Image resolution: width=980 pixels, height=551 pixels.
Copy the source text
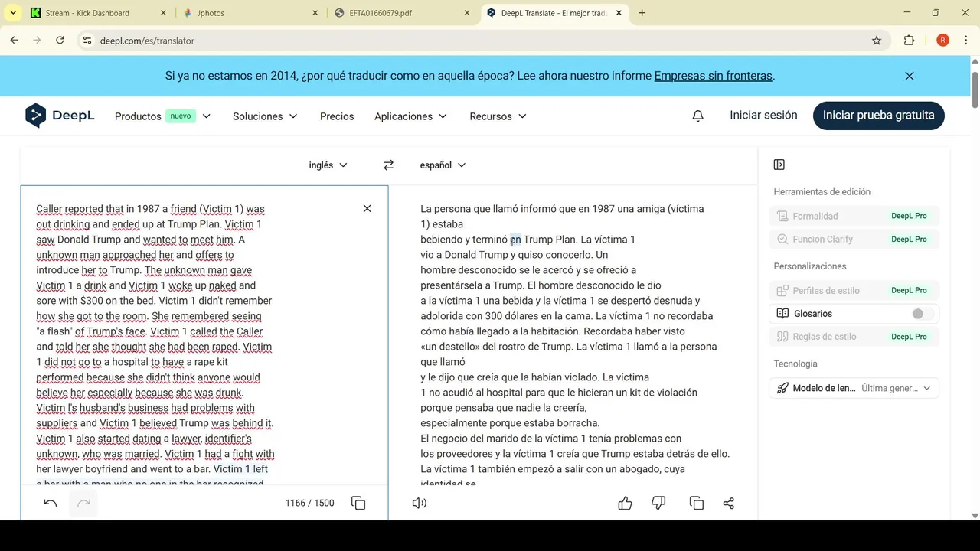(x=358, y=503)
